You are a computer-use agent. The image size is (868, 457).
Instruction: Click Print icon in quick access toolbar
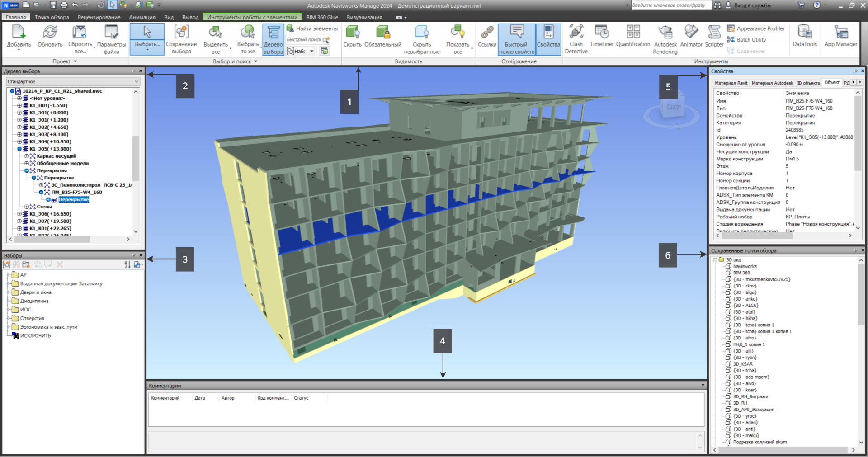coord(64,5)
